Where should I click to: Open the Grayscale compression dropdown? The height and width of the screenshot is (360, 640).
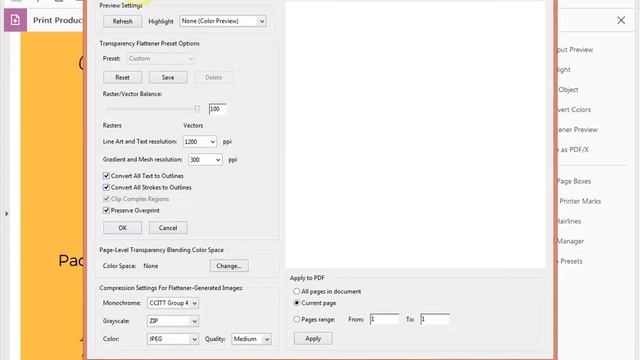click(x=173, y=321)
